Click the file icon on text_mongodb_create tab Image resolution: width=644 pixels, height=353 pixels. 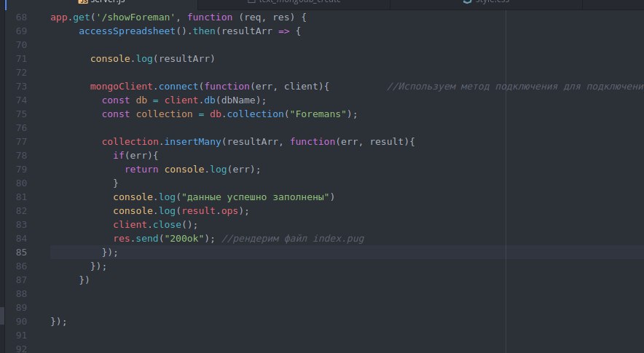point(251,1)
